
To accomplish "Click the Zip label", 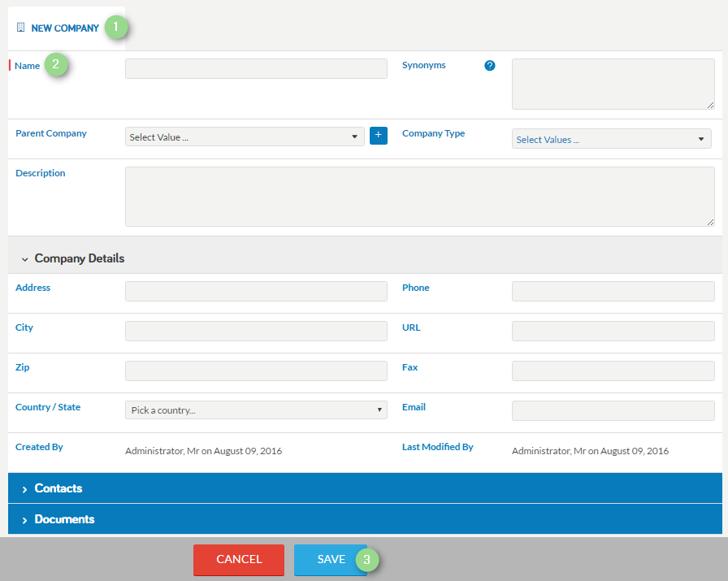I will 22,367.
